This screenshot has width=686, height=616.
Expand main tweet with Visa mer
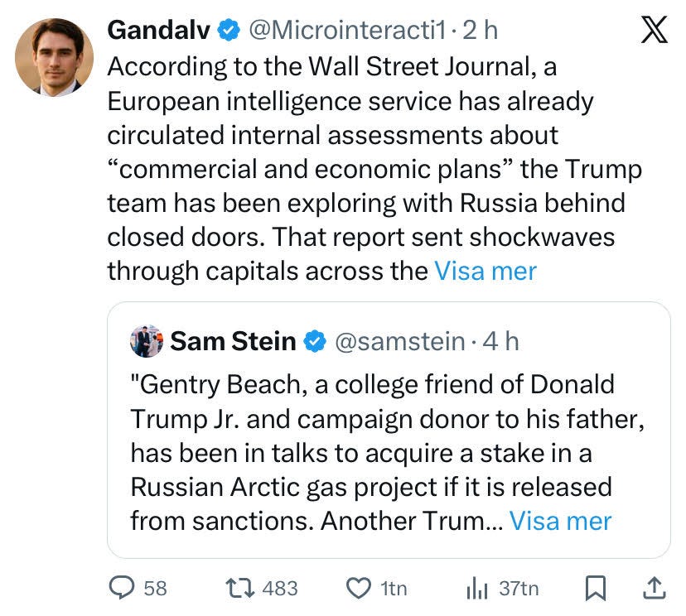click(x=486, y=271)
